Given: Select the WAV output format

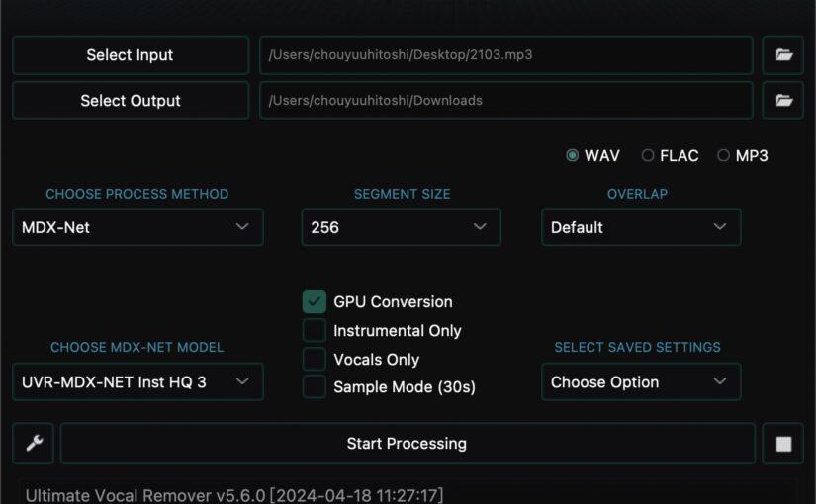Looking at the screenshot, I should pyautogui.click(x=573, y=155).
